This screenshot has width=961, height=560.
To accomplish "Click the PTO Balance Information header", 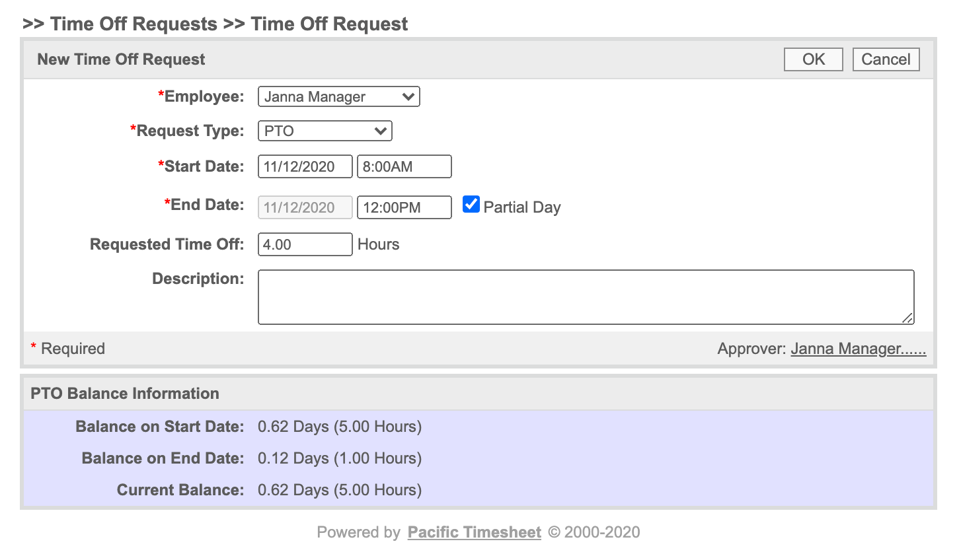I will point(125,394).
